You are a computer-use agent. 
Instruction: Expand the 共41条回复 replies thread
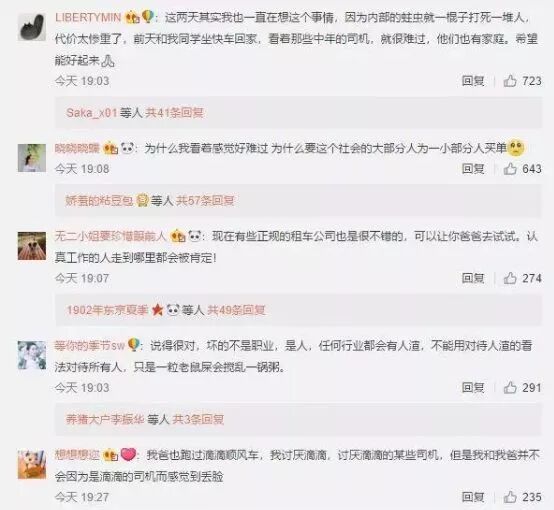[x=175, y=113]
